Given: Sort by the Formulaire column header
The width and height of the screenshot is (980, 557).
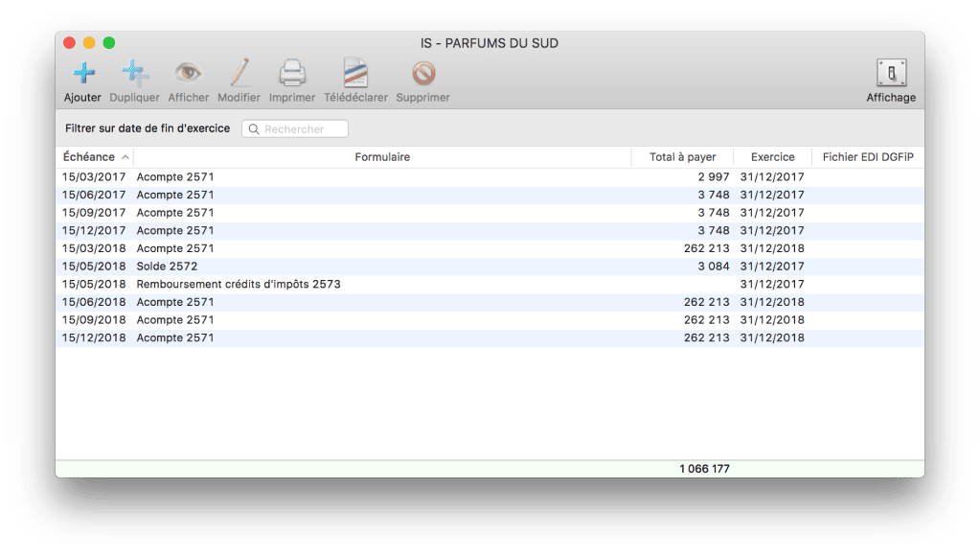Looking at the screenshot, I should click(382, 157).
